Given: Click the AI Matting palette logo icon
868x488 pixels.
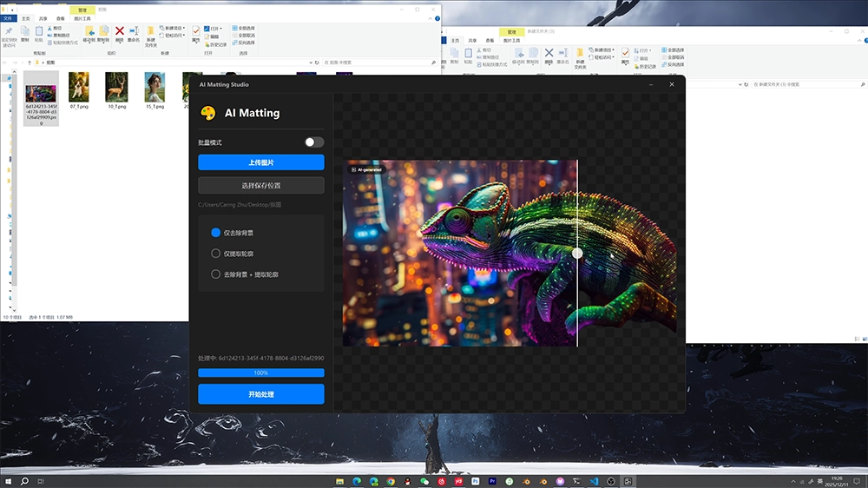Looking at the screenshot, I should click(x=207, y=113).
